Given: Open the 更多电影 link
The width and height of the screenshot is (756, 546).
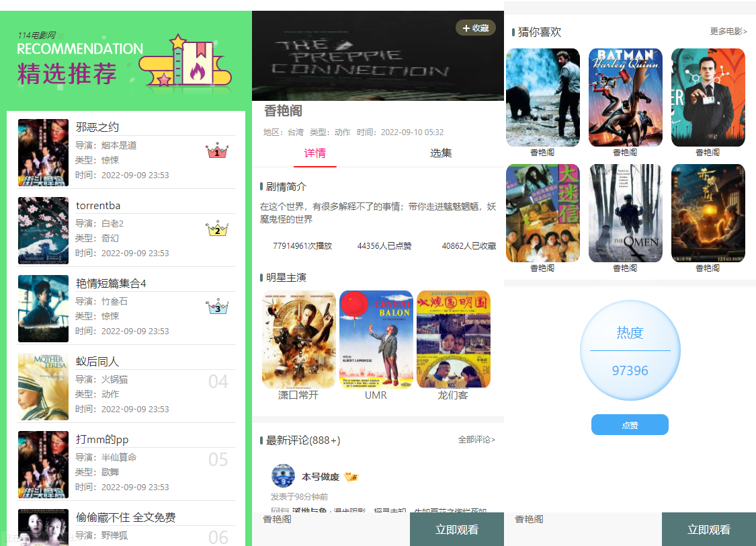Looking at the screenshot, I should point(728,32).
